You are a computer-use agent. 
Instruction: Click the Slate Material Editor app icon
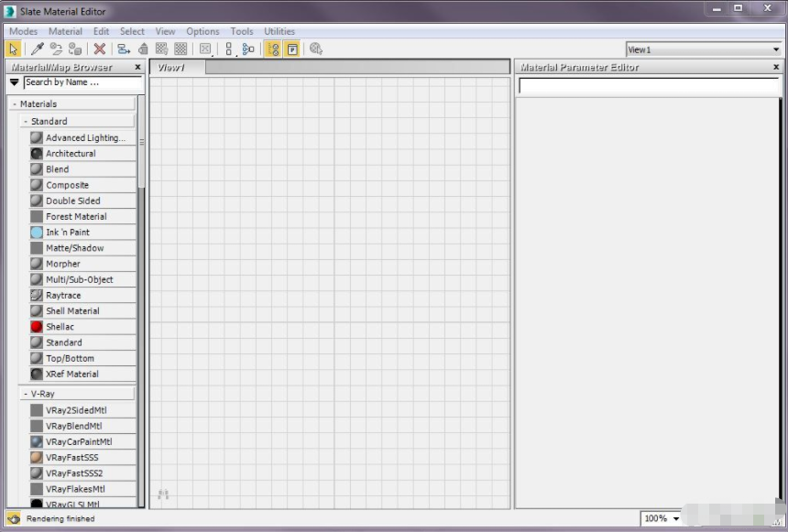9,11
